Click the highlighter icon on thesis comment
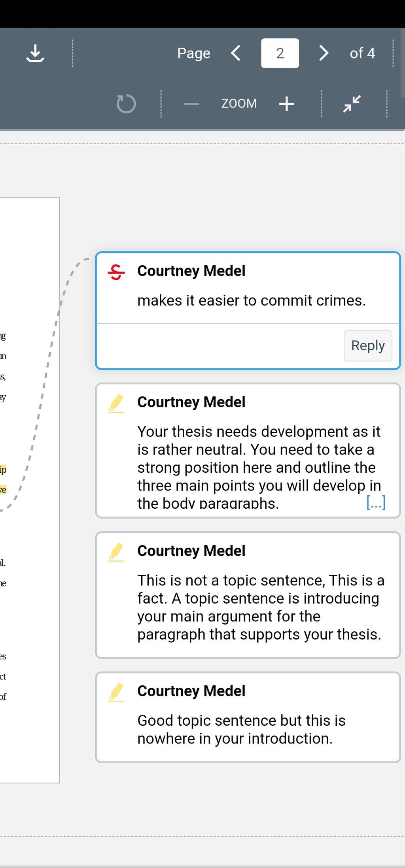The image size is (405, 868). pyautogui.click(x=116, y=403)
